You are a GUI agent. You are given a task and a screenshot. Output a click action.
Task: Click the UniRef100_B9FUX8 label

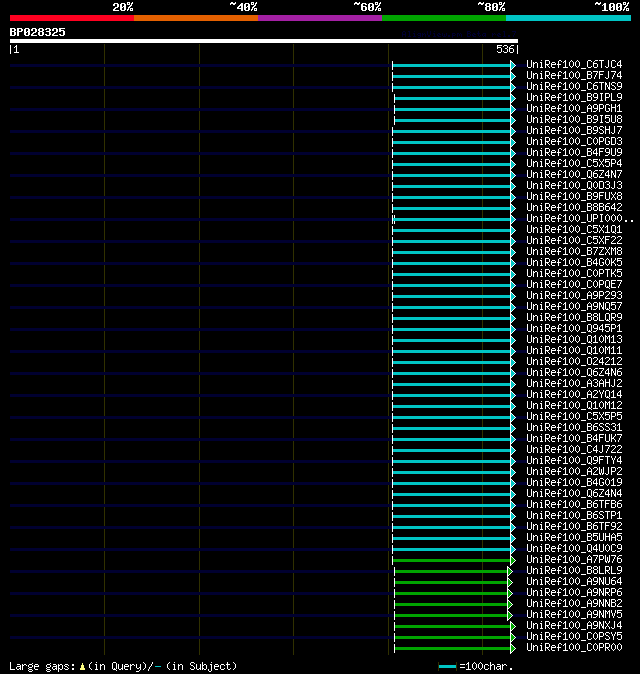coord(574,196)
